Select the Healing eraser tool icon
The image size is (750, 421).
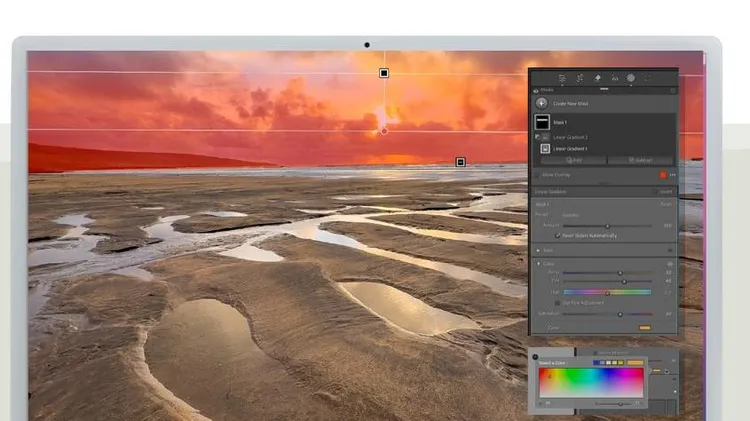pos(597,77)
